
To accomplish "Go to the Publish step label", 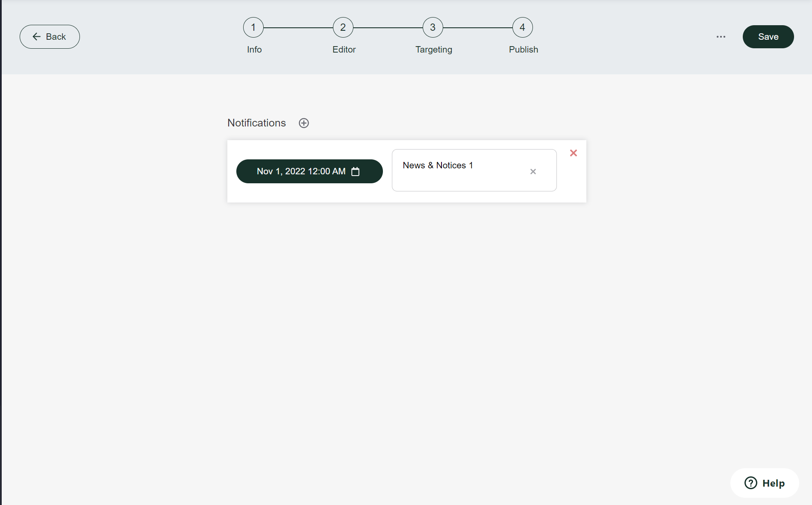I will [524, 50].
